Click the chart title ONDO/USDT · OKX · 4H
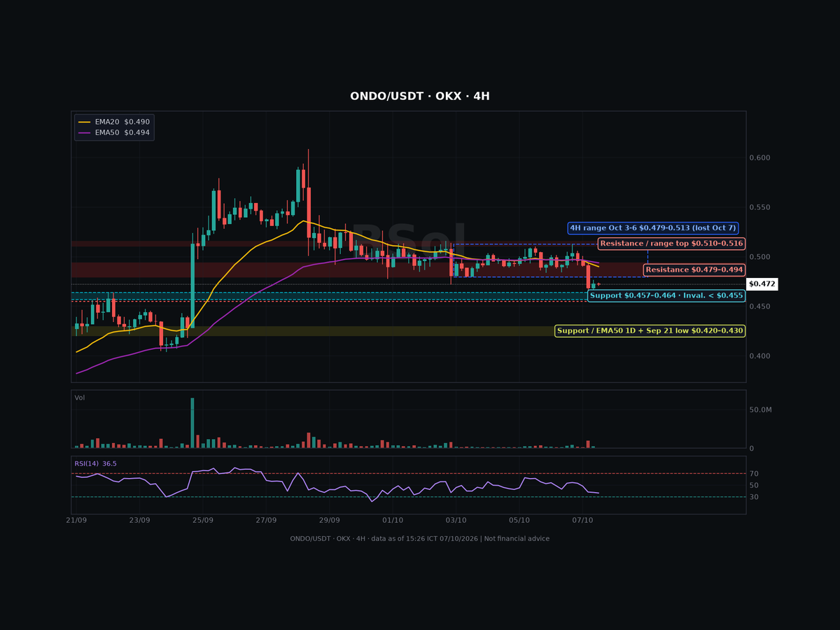Viewport: 840px width, 630px height. [x=420, y=97]
